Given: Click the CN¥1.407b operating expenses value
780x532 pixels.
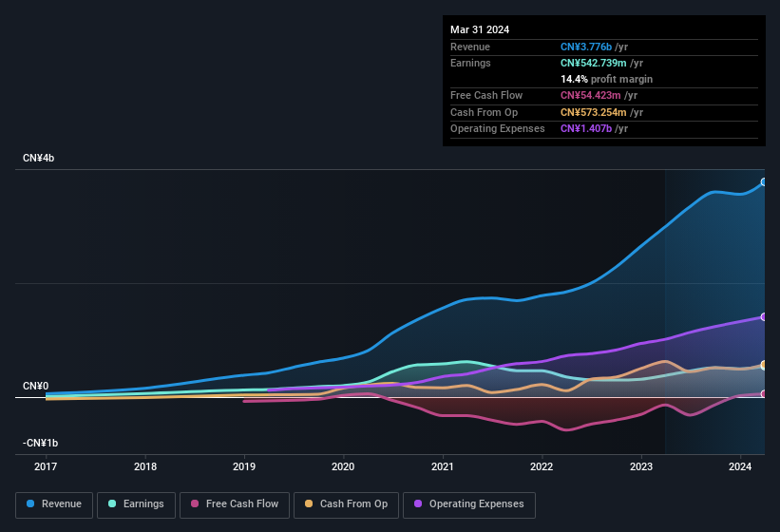Looking at the screenshot, I should (x=586, y=128).
